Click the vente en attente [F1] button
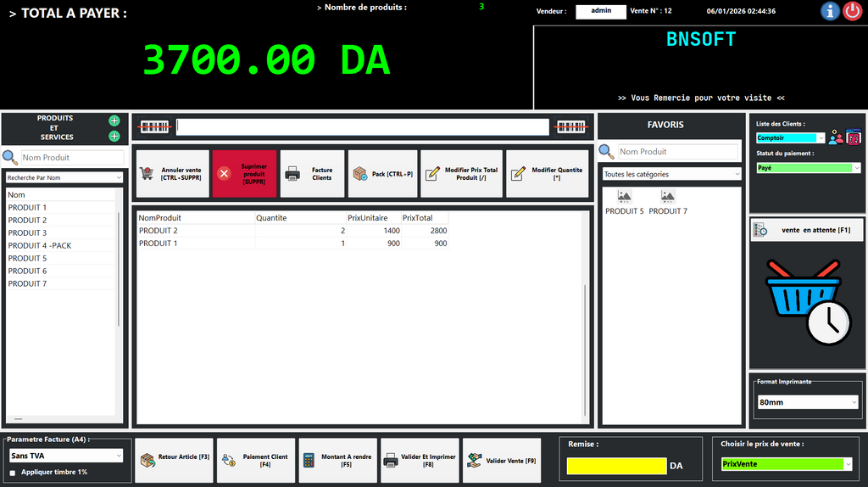 [x=808, y=230]
